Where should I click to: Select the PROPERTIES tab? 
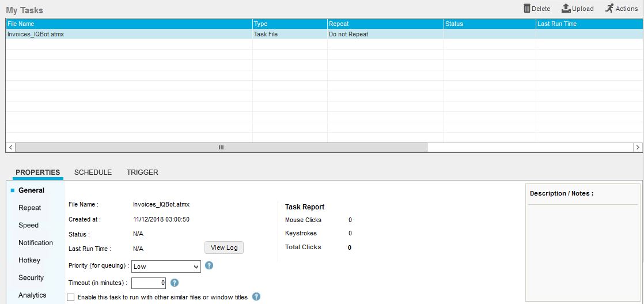click(x=38, y=172)
